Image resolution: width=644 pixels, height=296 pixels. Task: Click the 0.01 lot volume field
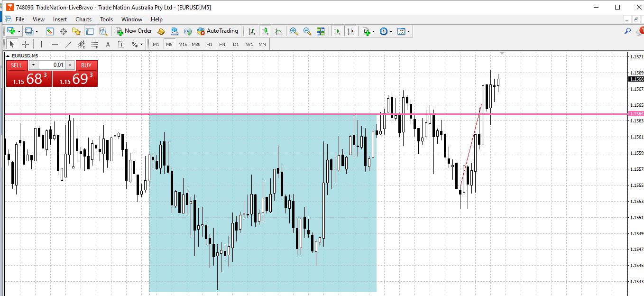[x=52, y=65]
